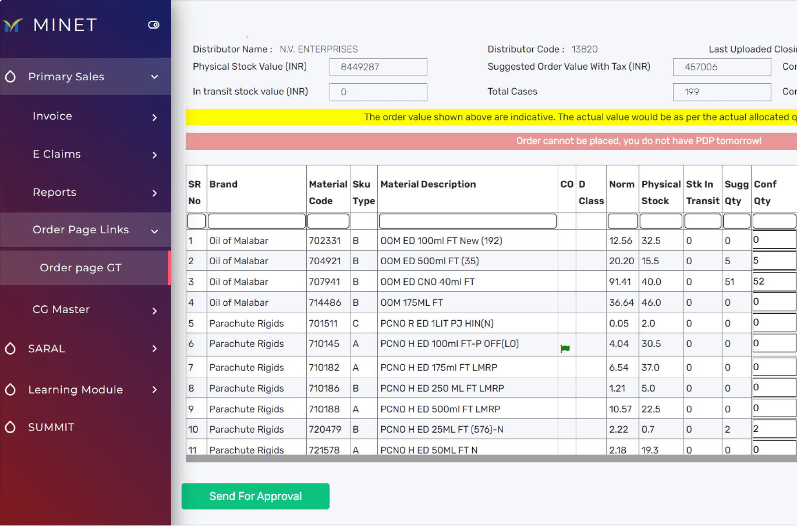Click the Sugg Qty filter box
The image size is (797, 532).
click(737, 221)
